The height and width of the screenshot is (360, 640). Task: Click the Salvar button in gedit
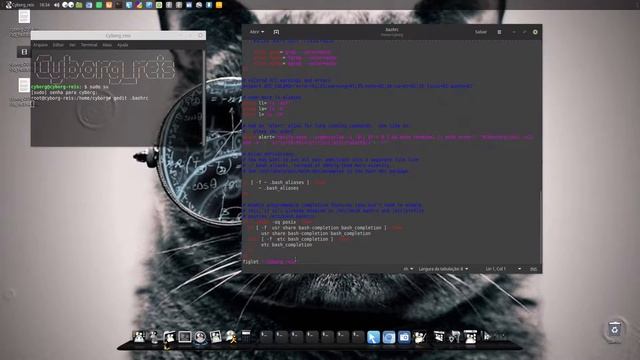481,32
